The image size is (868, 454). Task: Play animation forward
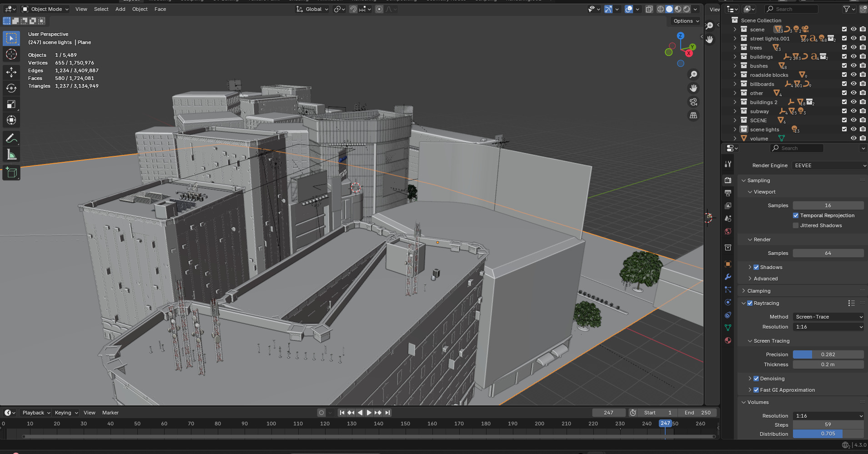pos(369,413)
